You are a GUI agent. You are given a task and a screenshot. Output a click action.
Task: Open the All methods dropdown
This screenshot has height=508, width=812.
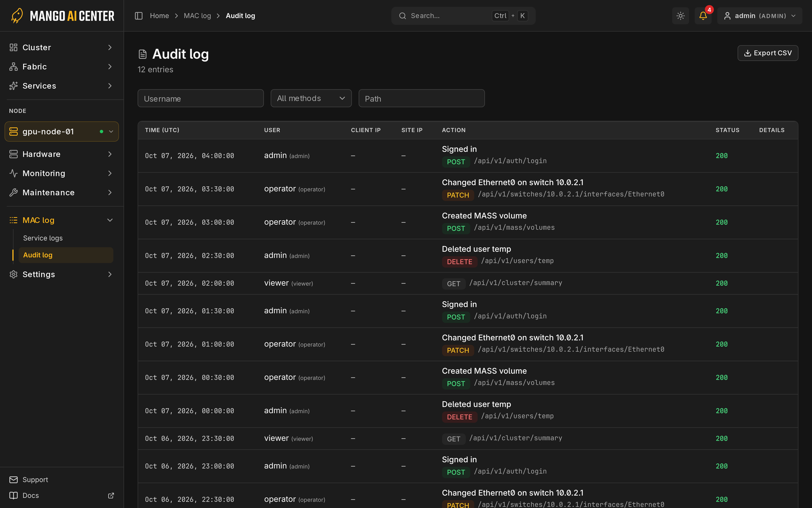[x=311, y=98]
